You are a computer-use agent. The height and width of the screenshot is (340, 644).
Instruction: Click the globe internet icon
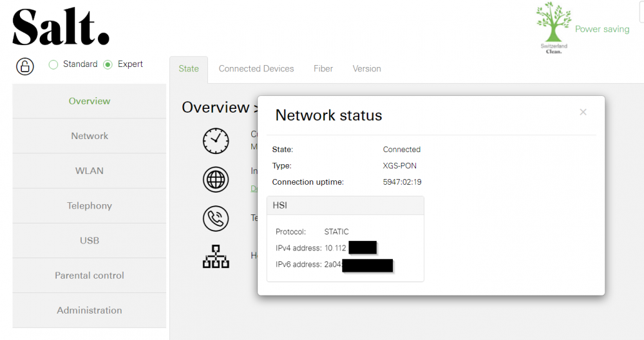(216, 180)
